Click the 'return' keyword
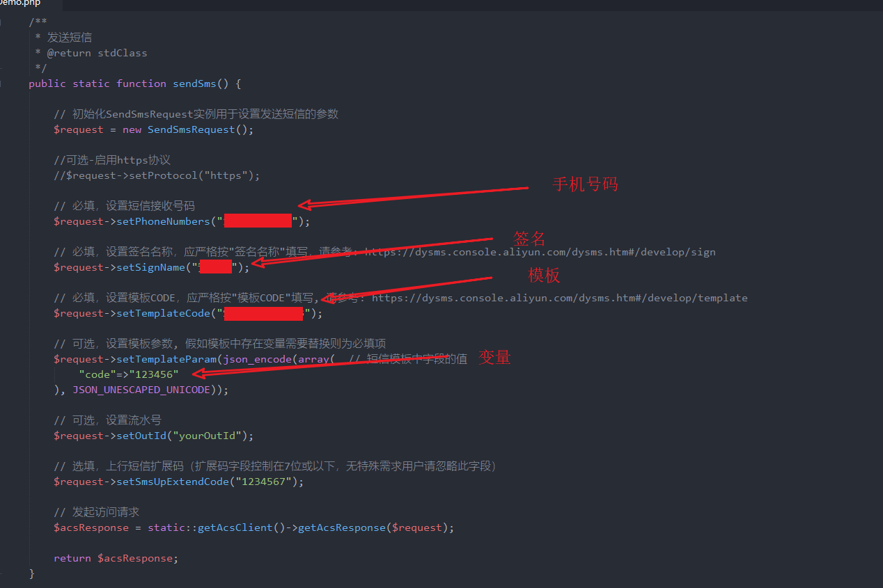This screenshot has height=588, width=883. pyautogui.click(x=72, y=558)
